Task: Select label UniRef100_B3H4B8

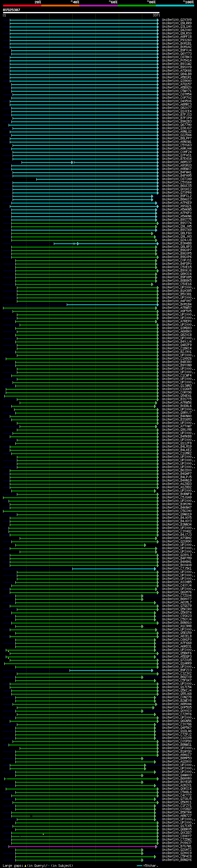Action: 177,244
